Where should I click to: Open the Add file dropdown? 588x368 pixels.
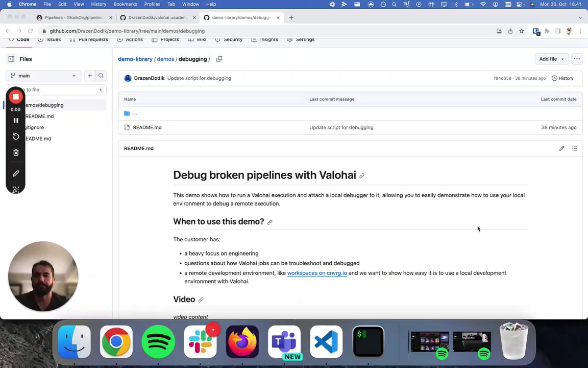click(551, 59)
